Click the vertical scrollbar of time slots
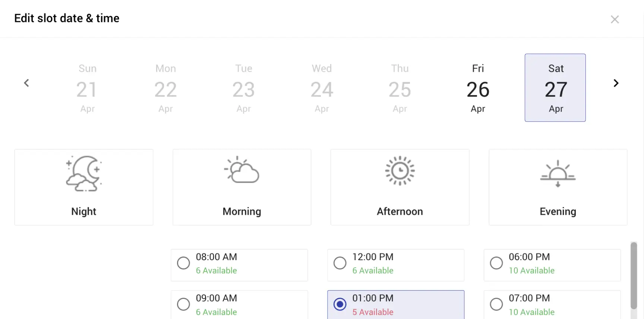 [634, 275]
